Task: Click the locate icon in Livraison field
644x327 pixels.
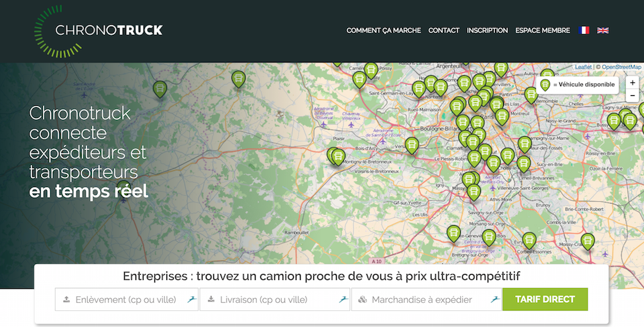Action: [343, 300]
